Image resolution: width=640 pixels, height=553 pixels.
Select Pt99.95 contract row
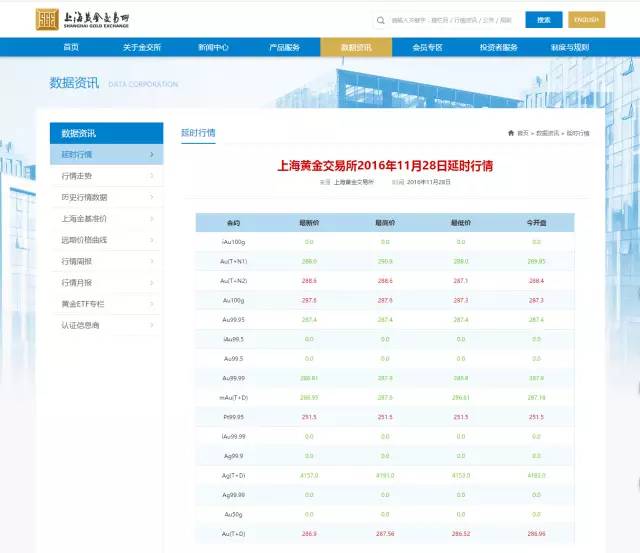(x=385, y=417)
